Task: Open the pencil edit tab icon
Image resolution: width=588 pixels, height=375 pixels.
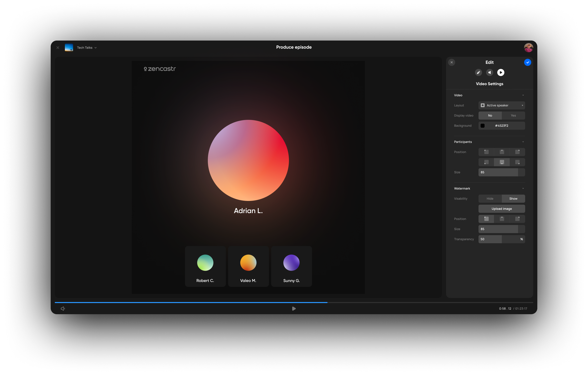Action: tap(478, 72)
